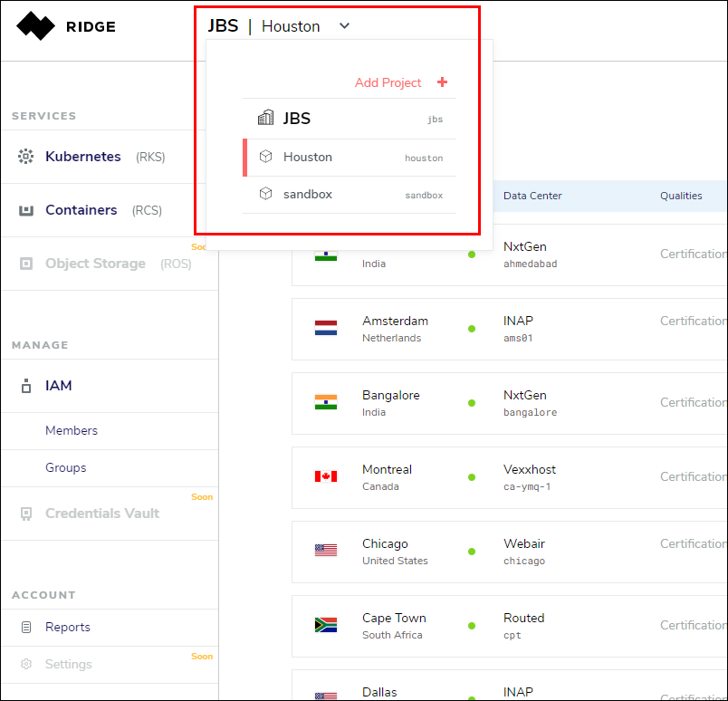Switch to the sandbox project
This screenshot has width=728, height=701.
pos(350,195)
